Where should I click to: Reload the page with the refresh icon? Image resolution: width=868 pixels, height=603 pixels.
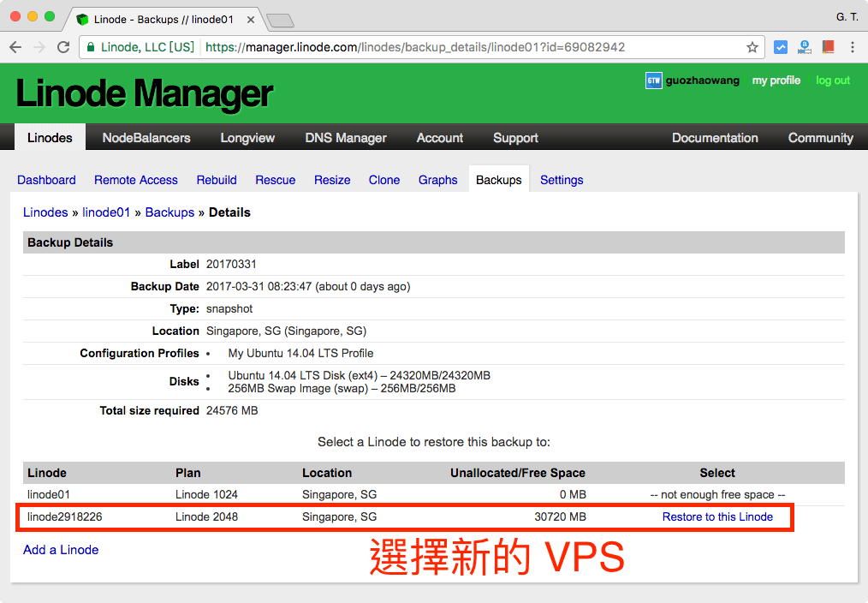coord(62,47)
